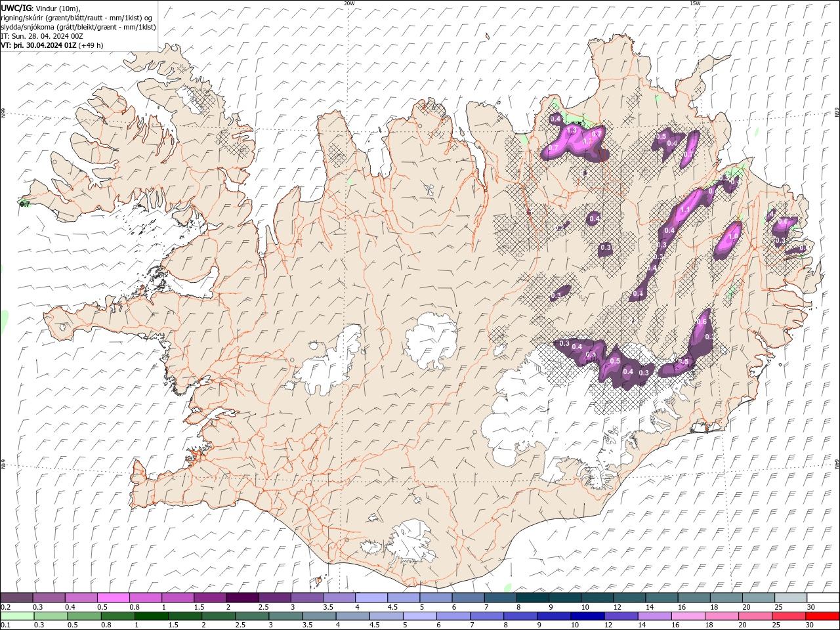840x630 pixels.
Task: Pick the light periwinkle swatch labeled 4 in top row
Action: coord(371,598)
